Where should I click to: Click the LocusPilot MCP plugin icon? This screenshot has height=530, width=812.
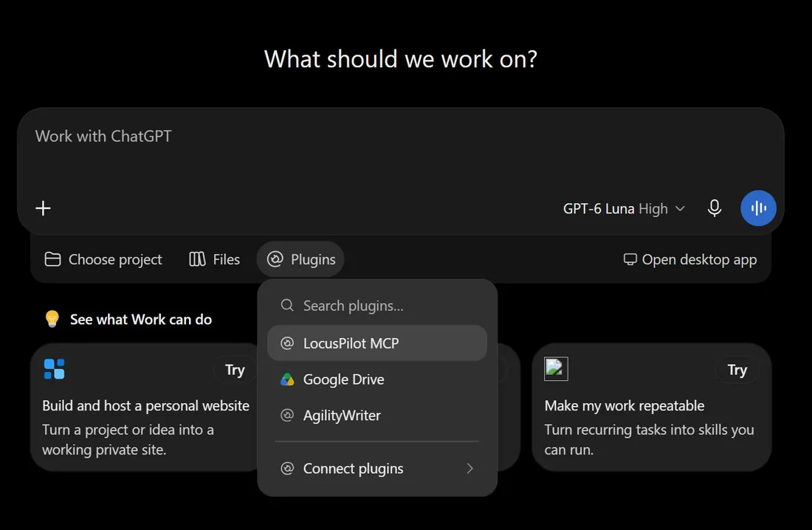pyautogui.click(x=287, y=343)
